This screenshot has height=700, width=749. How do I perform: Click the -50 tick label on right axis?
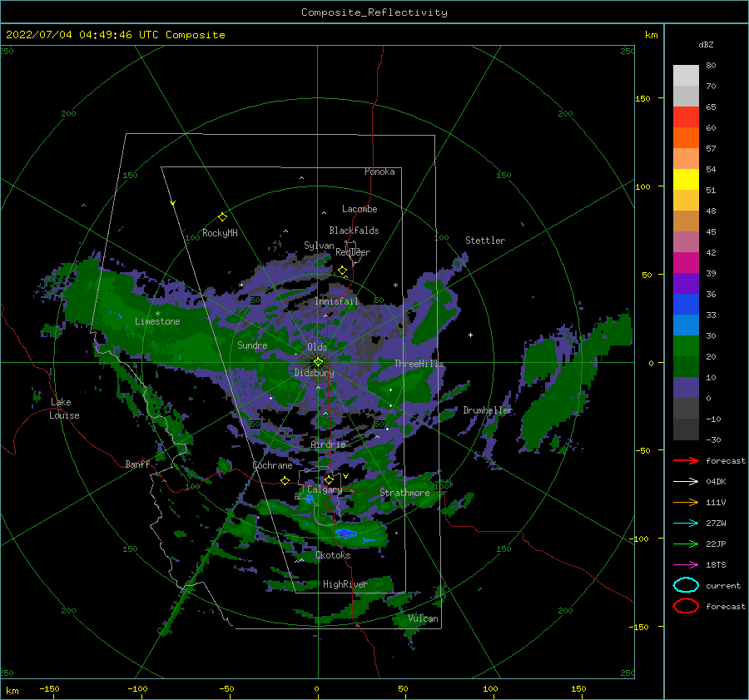(642, 450)
